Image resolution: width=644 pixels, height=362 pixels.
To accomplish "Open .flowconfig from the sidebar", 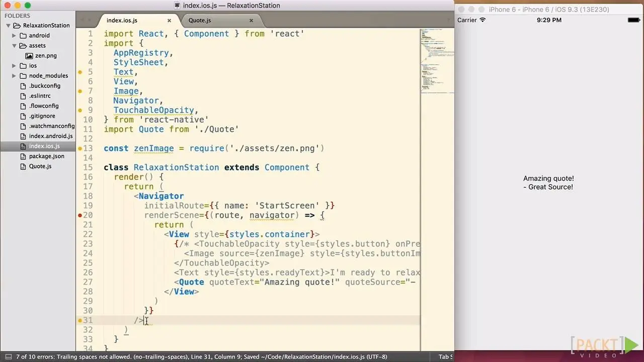I will 44,106.
